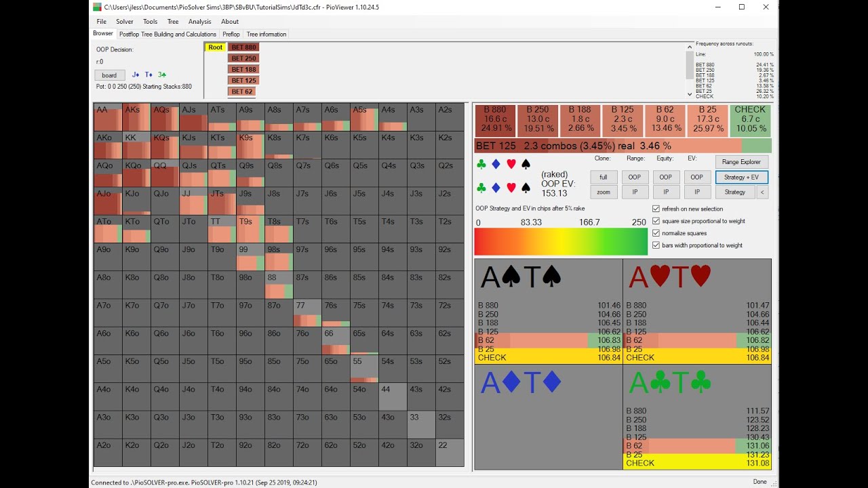Select the 'BET 250' tree node
Viewport: 868px width, 488px height.
(243, 58)
